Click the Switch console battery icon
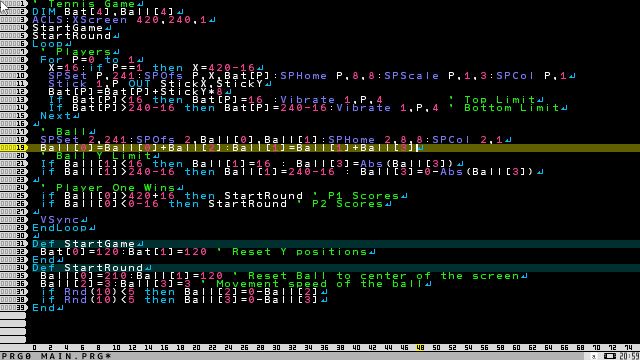Screen dimensions: 640x360 (x=610, y=356)
